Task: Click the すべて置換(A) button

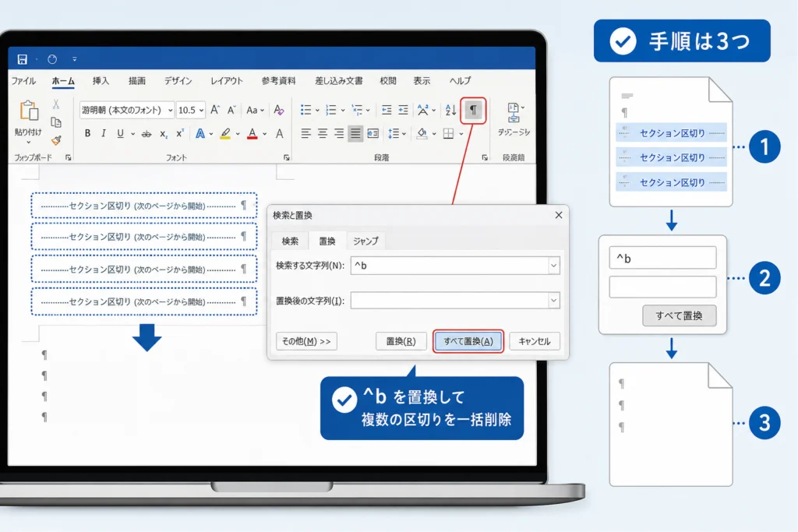Action: (x=468, y=341)
